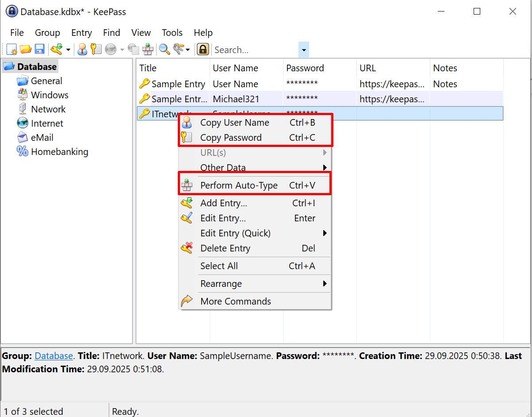Open the Tools menu
The image size is (532, 417).
tap(172, 32)
